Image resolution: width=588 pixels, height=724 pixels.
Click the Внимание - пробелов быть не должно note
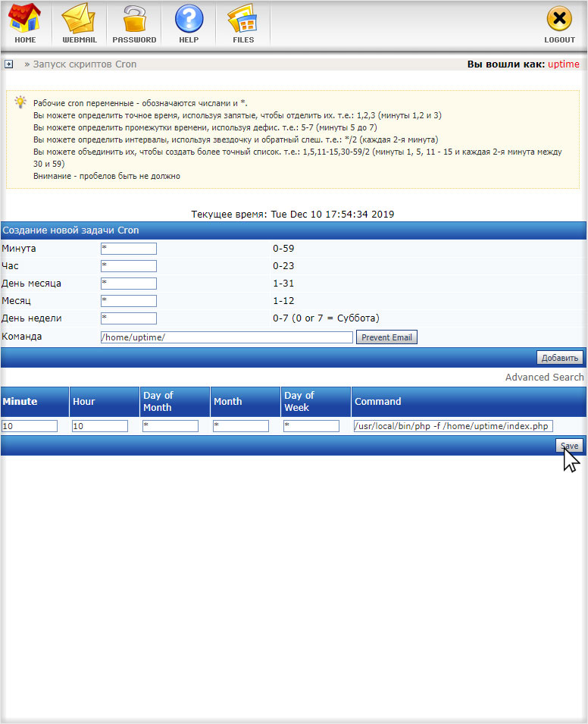107,176
